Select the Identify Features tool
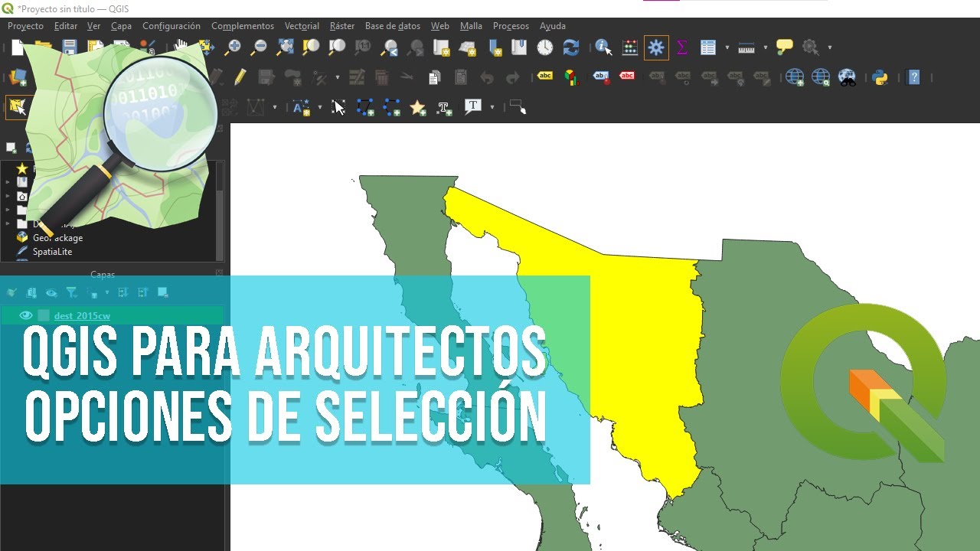 604,47
